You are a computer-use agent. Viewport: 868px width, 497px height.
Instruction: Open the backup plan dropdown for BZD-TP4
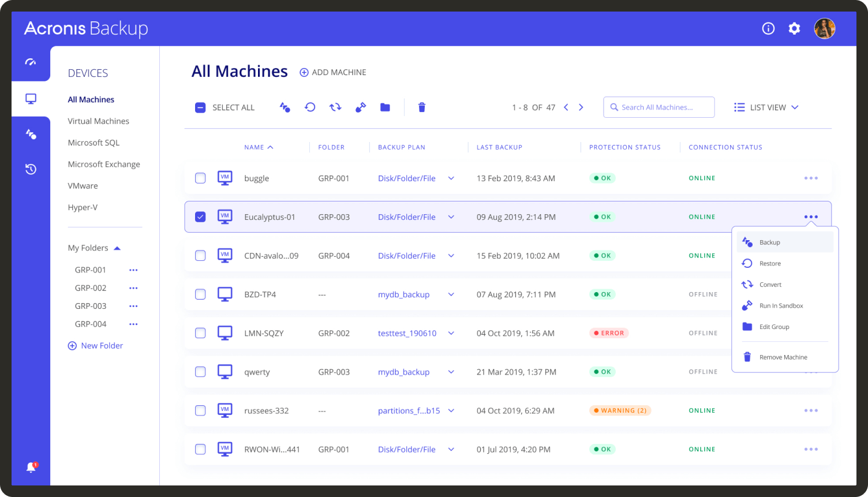[x=451, y=294]
